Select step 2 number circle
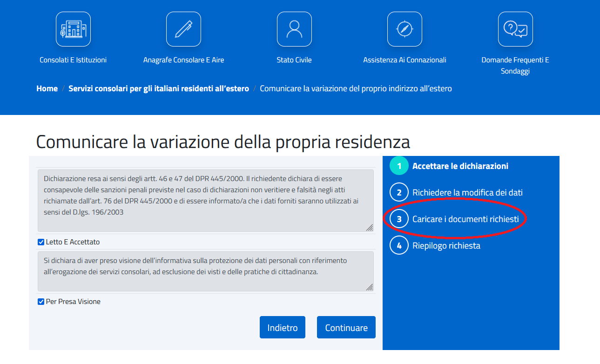 399,193
